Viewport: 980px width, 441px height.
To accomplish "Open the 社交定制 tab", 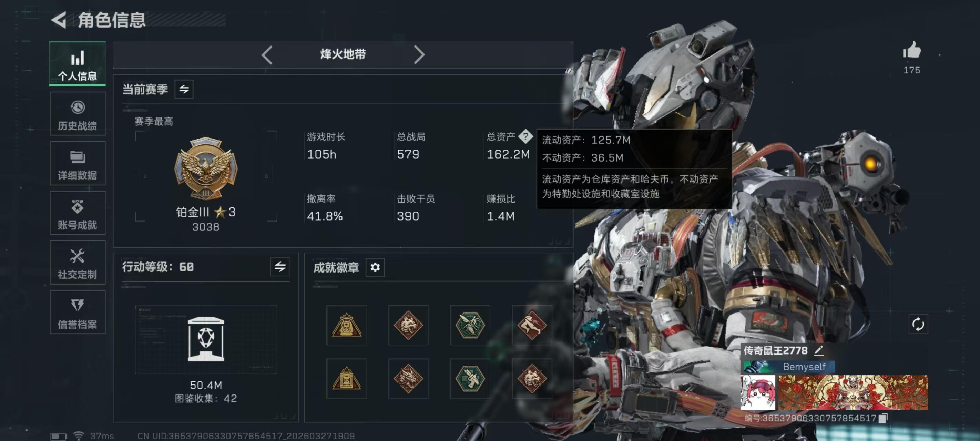I will coord(78,263).
